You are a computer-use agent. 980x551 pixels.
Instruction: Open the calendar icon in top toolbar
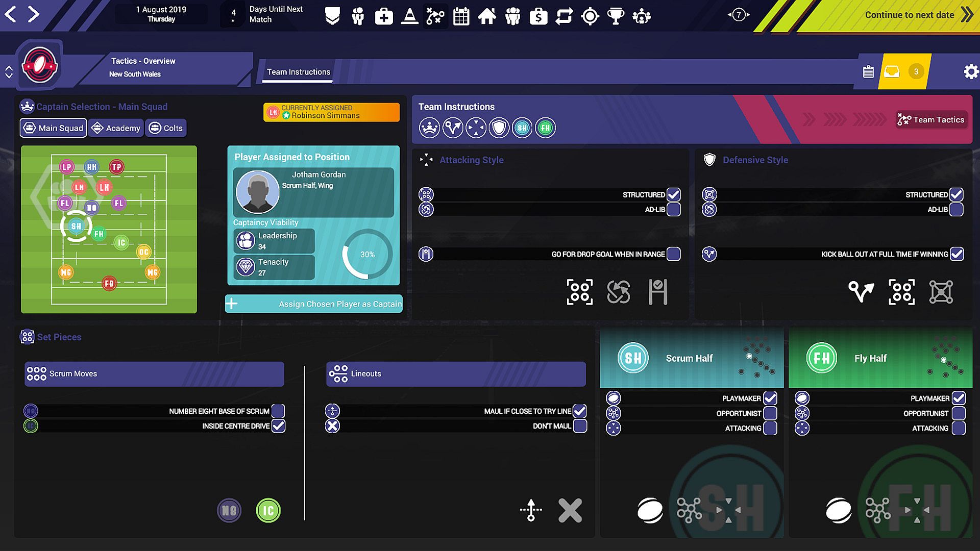tap(461, 16)
